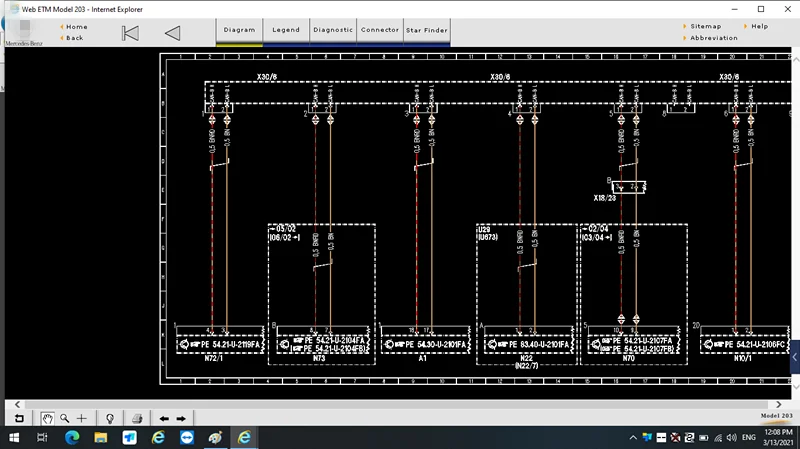Click the X18/23 connector label
This screenshot has width=800, height=449.
click(x=605, y=198)
